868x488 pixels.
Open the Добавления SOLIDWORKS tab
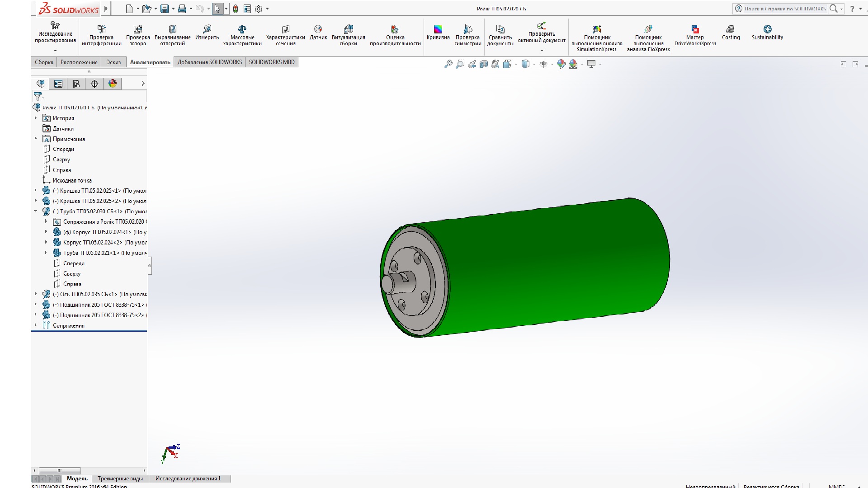click(x=210, y=62)
